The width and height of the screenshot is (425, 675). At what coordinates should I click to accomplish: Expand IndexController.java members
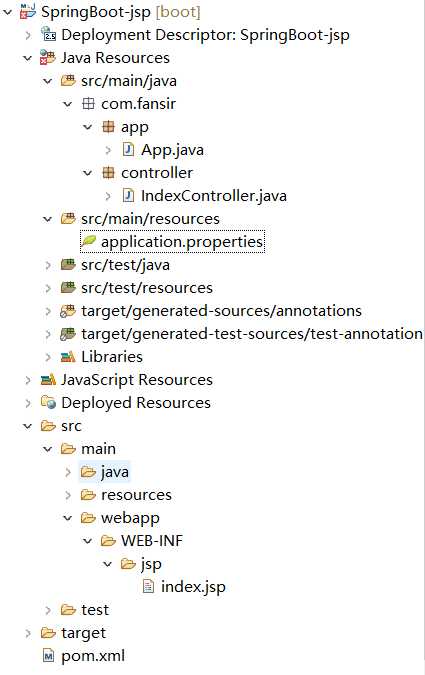pos(108,196)
